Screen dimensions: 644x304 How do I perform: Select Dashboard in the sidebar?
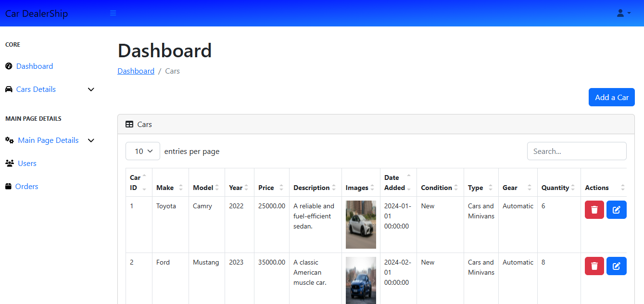click(x=34, y=66)
